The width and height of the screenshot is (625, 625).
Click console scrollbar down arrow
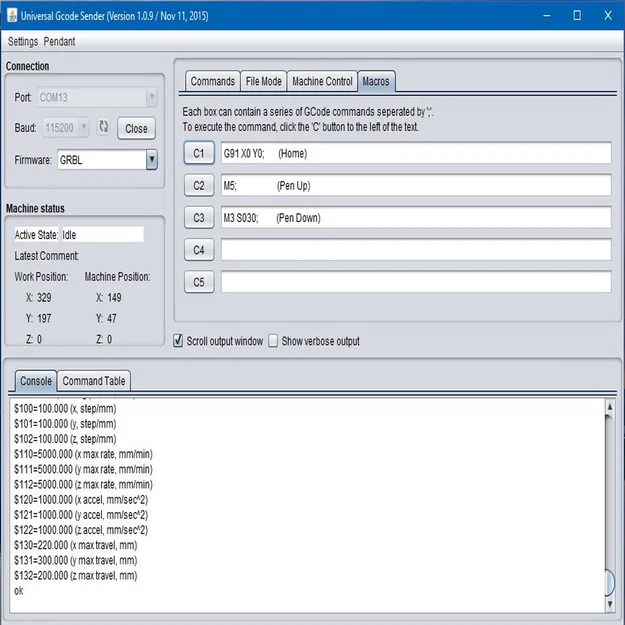point(609,604)
